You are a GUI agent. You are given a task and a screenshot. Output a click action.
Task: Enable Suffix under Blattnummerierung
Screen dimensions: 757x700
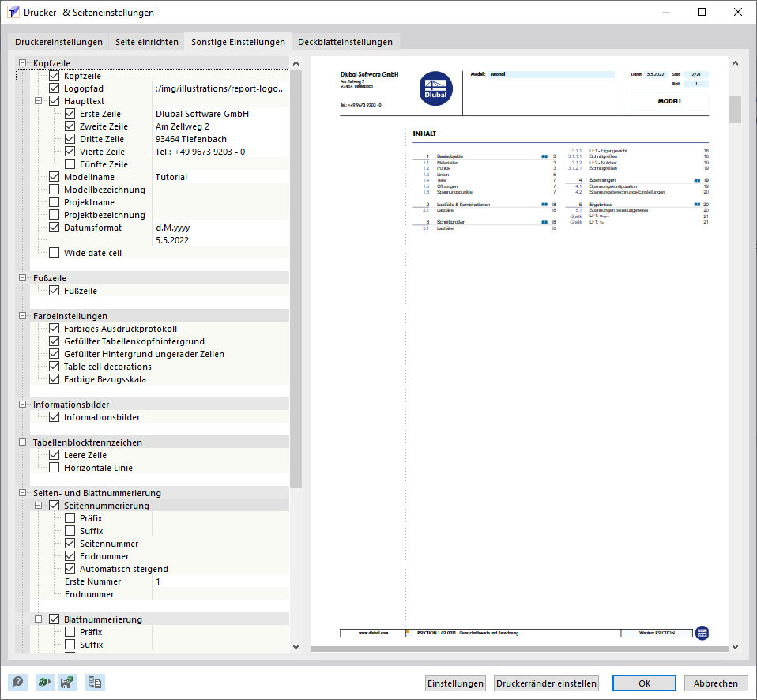point(70,645)
